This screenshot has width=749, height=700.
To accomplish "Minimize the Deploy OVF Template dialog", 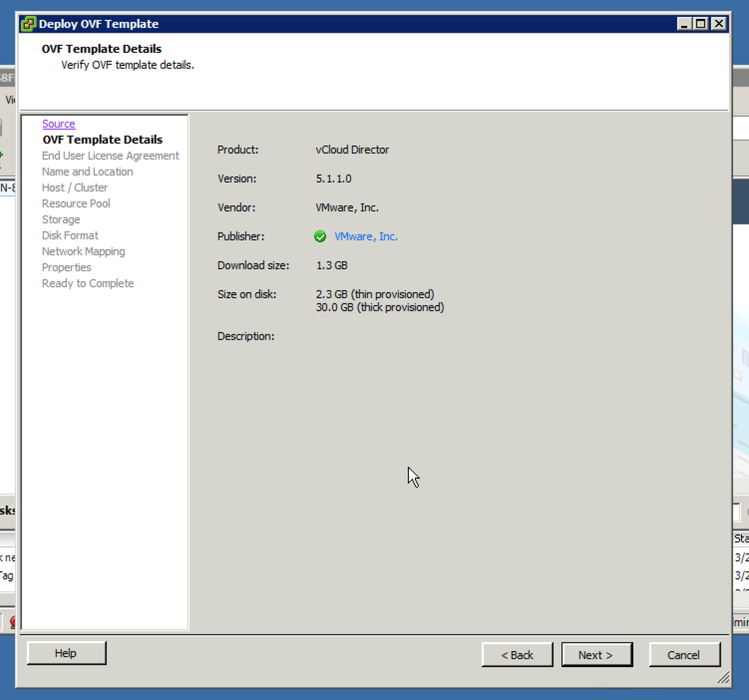I will coord(684,23).
